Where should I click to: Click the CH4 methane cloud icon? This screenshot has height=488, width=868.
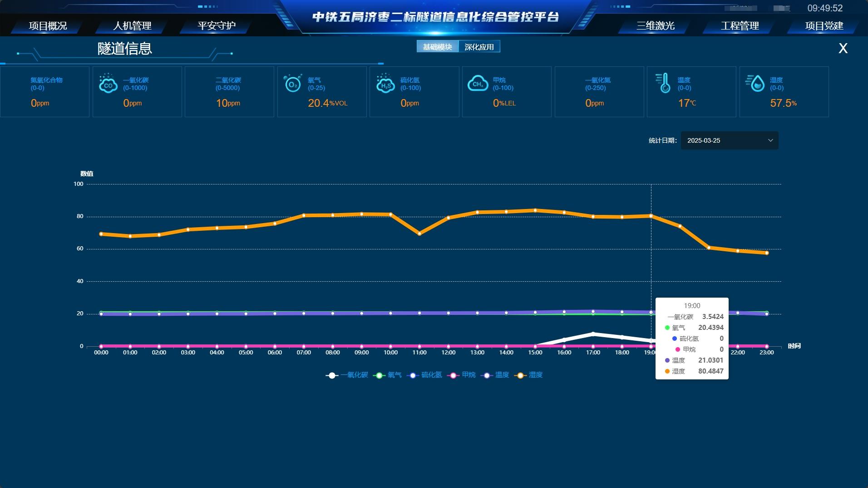(478, 84)
